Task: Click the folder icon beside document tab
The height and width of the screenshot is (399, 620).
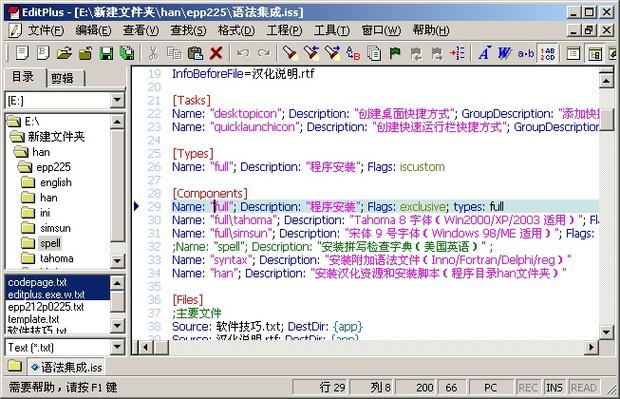Action: coord(15,365)
